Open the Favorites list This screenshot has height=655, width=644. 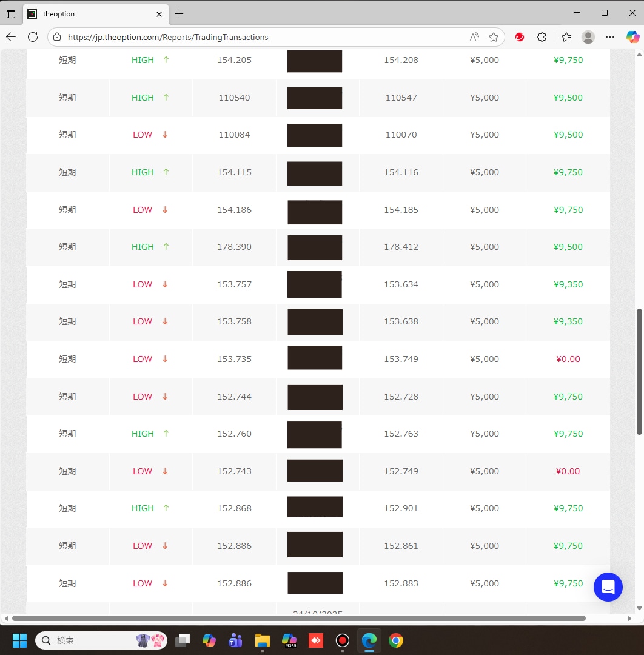pyautogui.click(x=566, y=37)
